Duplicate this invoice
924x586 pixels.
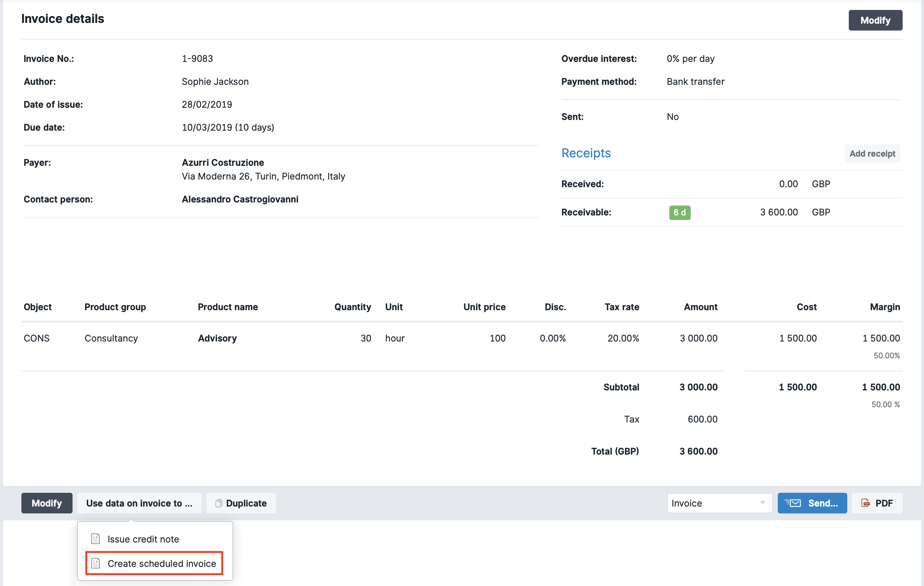click(241, 503)
